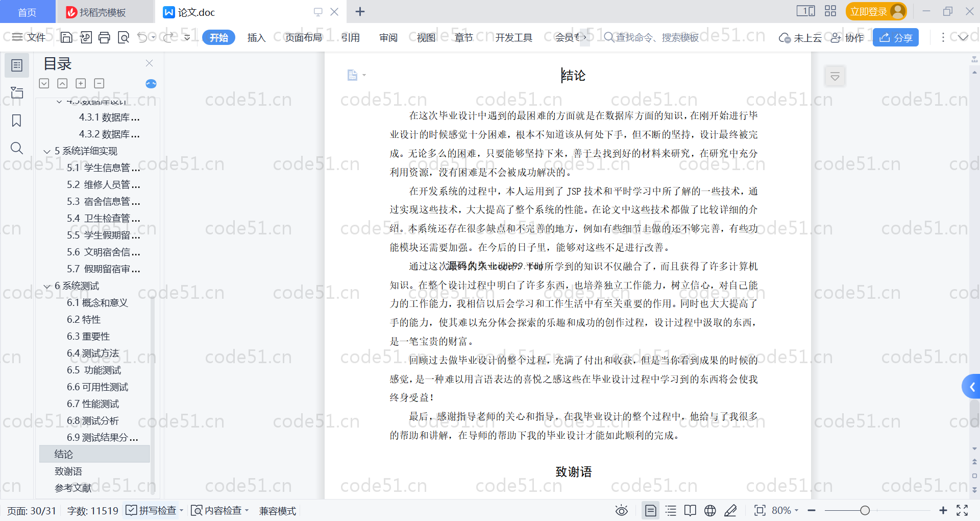Image resolution: width=980 pixels, height=521 pixels.
Task: Open the 章节 tab
Action: coord(464,37)
